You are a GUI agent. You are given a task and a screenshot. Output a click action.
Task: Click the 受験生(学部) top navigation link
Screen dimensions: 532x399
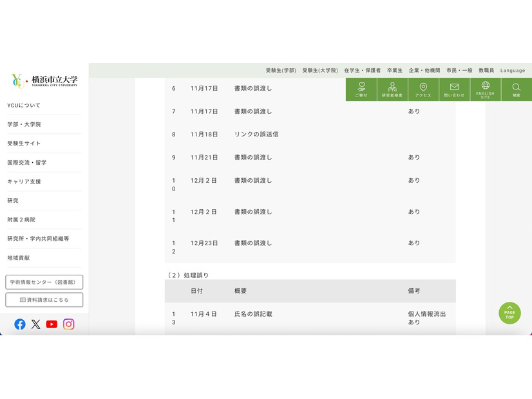coord(281,70)
